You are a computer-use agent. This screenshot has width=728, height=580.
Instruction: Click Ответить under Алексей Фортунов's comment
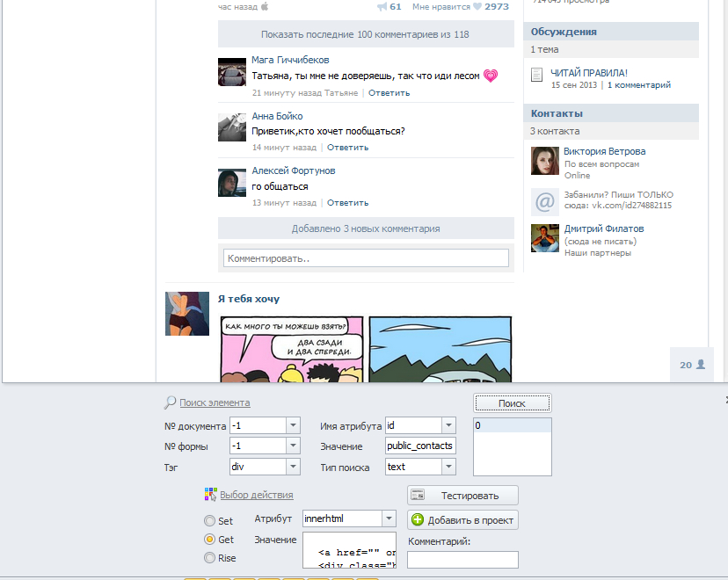tap(348, 203)
